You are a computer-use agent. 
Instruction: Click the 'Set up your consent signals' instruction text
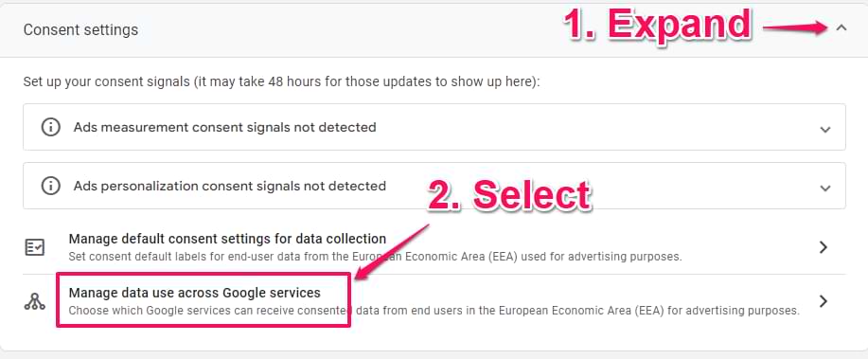[281, 82]
